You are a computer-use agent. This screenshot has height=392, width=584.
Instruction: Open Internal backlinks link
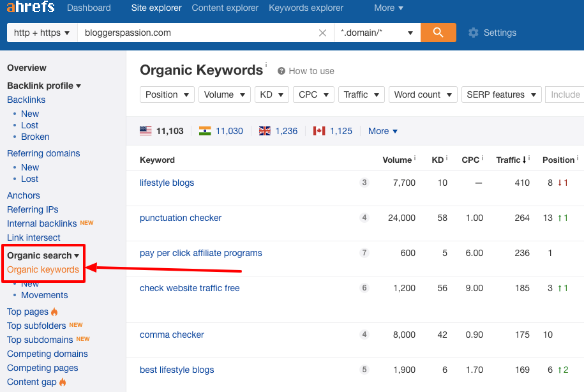(41, 223)
